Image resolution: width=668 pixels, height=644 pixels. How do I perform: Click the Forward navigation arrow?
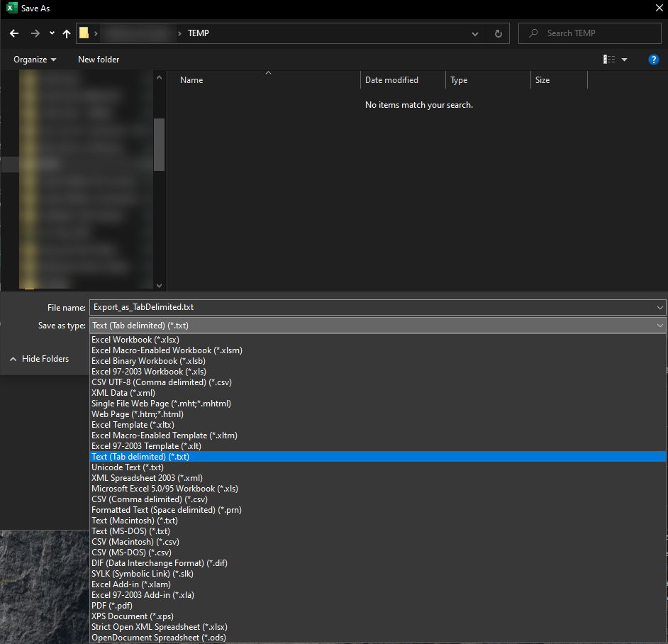tap(35, 33)
